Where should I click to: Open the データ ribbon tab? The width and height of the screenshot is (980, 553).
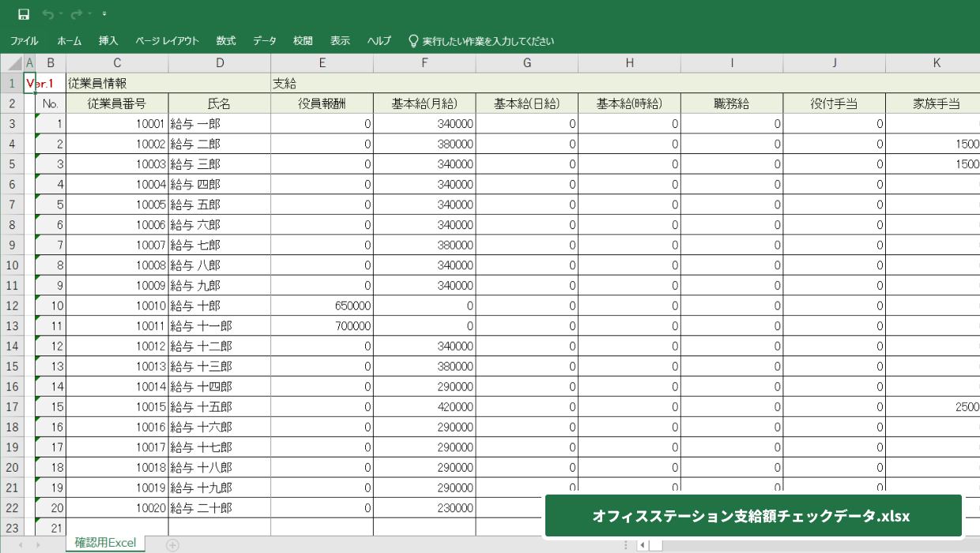265,41
